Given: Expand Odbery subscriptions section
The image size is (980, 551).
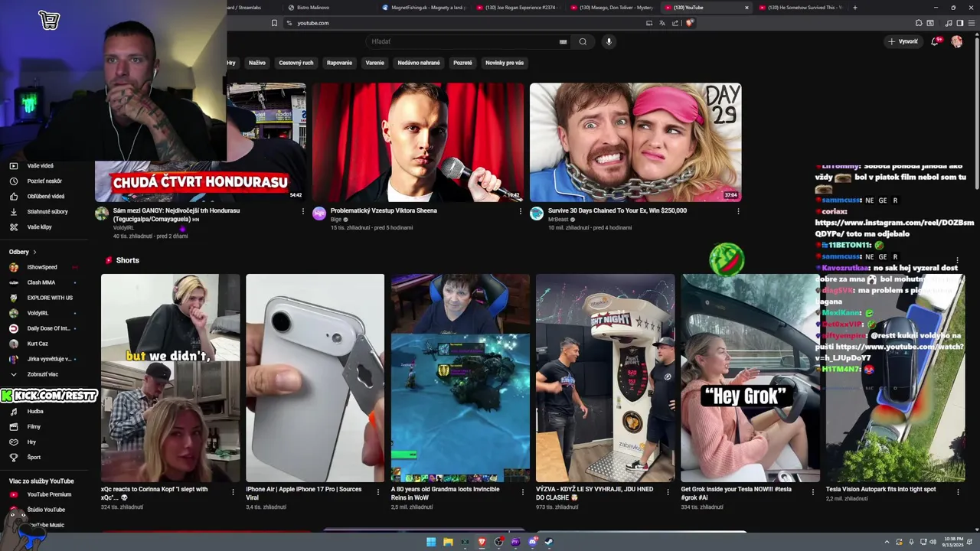Looking at the screenshot, I should click(x=23, y=252).
